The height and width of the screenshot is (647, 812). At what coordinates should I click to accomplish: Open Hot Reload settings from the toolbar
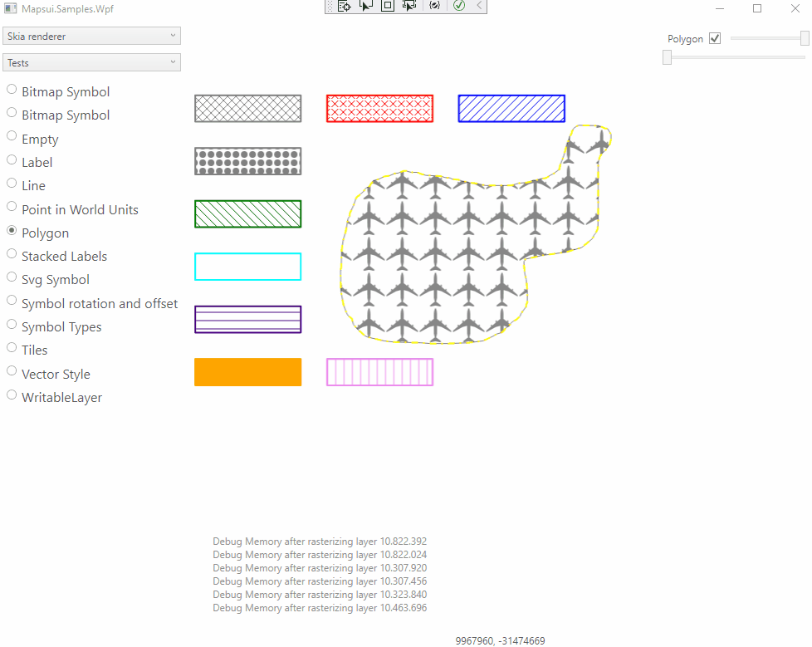[435, 6]
